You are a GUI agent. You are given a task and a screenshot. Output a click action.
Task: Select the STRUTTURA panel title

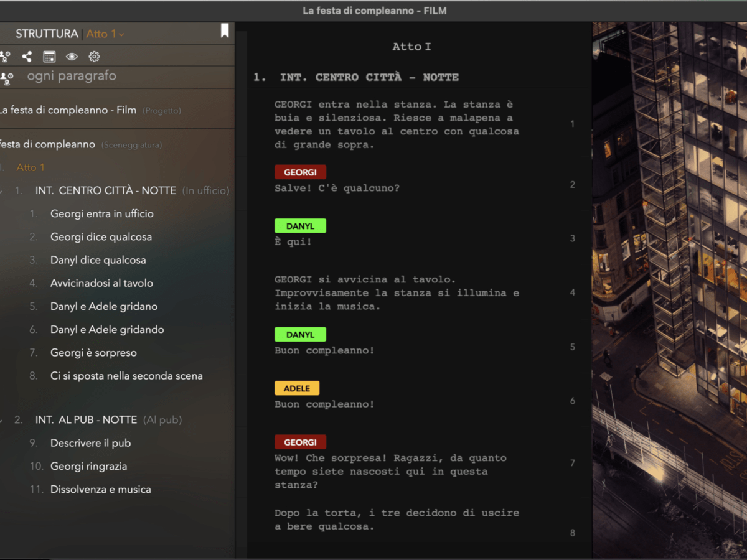coord(47,34)
